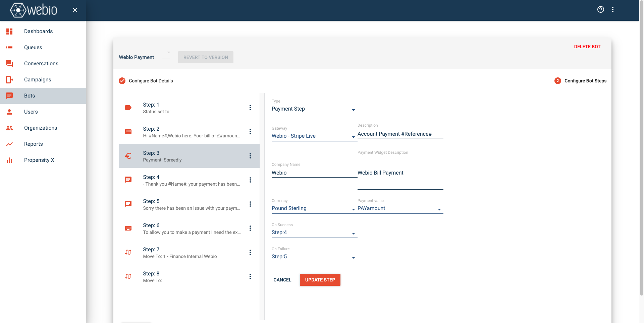Screen dimensions: 644x323
Task: Go to Queues in the sidebar
Action: click(43, 48)
